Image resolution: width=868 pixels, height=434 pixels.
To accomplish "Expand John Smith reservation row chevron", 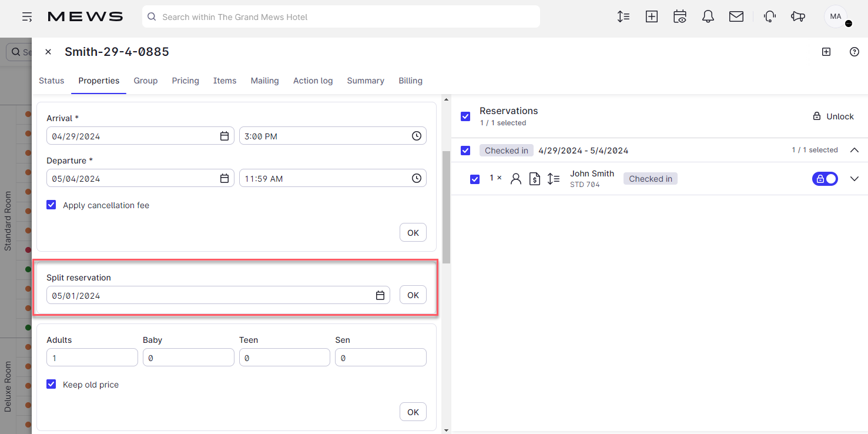I will (854, 179).
